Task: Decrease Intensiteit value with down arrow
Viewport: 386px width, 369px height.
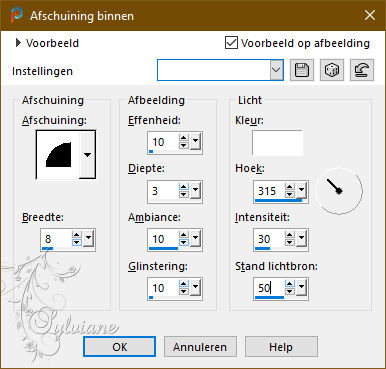Action: [x=290, y=243]
